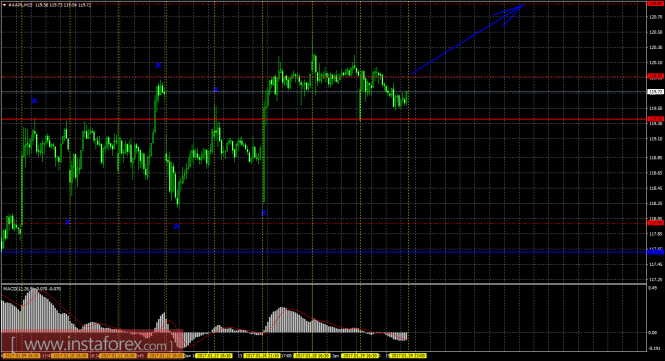The width and height of the screenshot is (665, 361).
Task: Click the triangle icon beside the #AAPL symbol
Action: click(x=4, y=5)
